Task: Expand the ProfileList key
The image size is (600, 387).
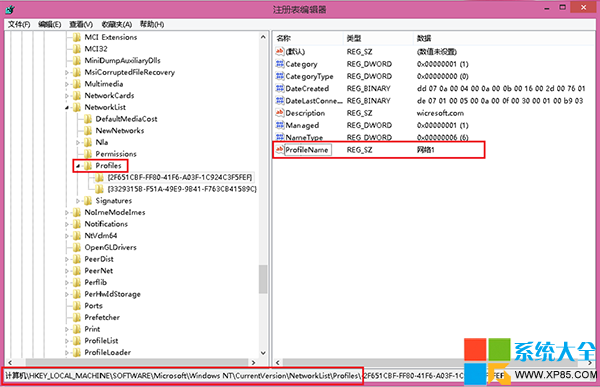Action: click(67, 341)
